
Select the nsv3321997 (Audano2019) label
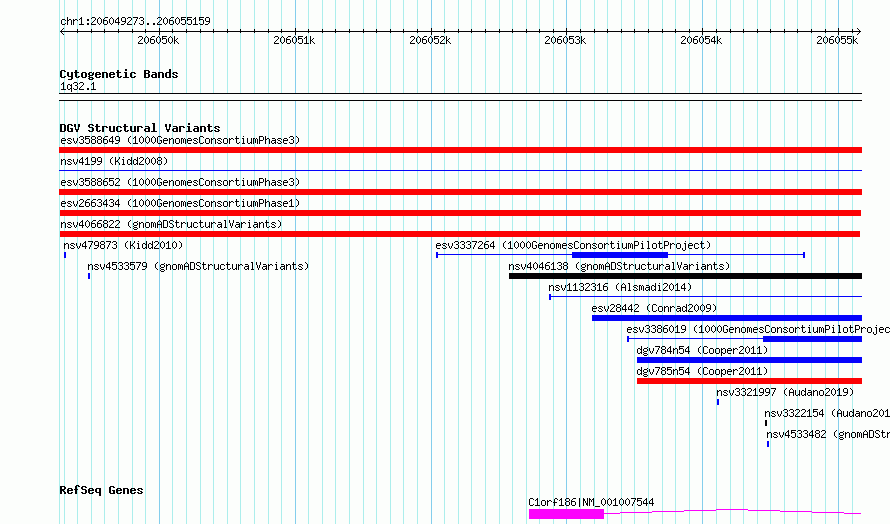785,392
